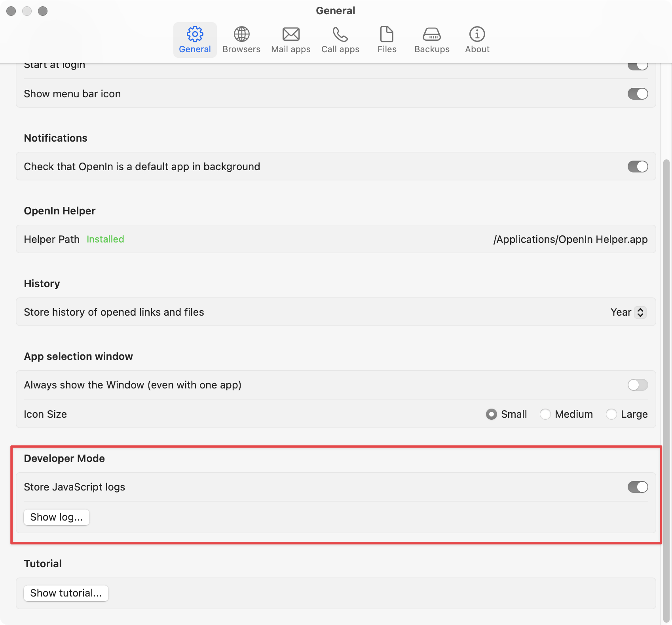672x625 pixels.
Task: Toggle Start at login switch
Action: click(x=638, y=66)
